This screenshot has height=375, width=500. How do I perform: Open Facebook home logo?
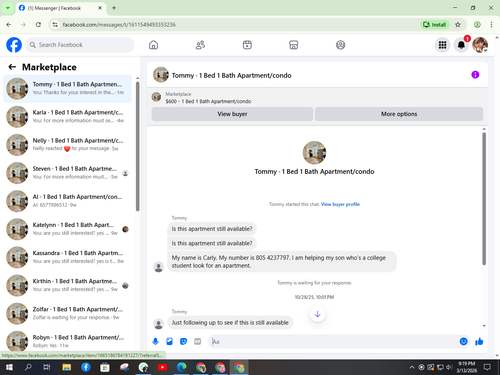(14, 45)
